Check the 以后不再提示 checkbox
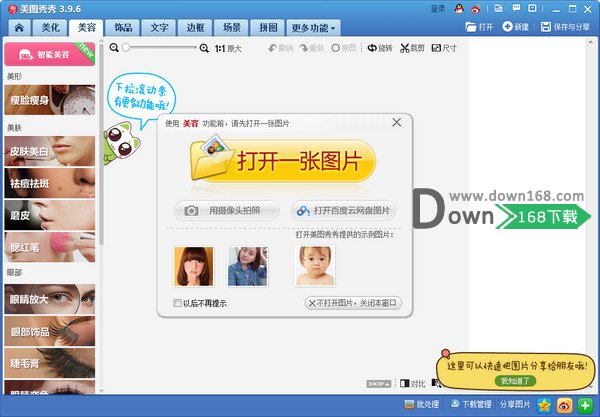Image resolution: width=600 pixels, height=417 pixels. point(177,303)
